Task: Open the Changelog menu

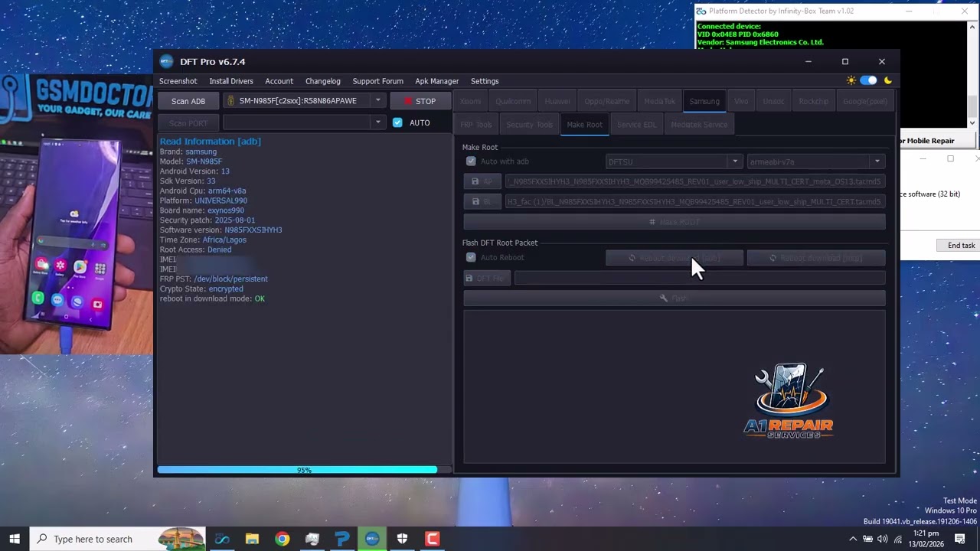Action: (x=323, y=81)
